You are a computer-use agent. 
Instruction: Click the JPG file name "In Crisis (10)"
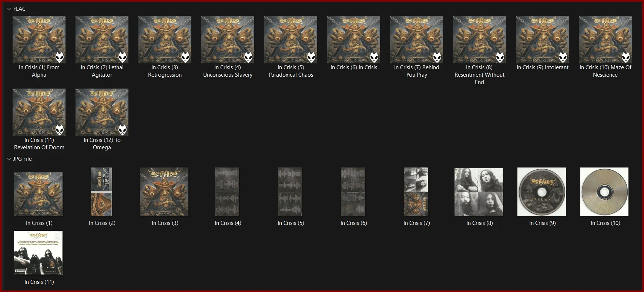click(606, 223)
